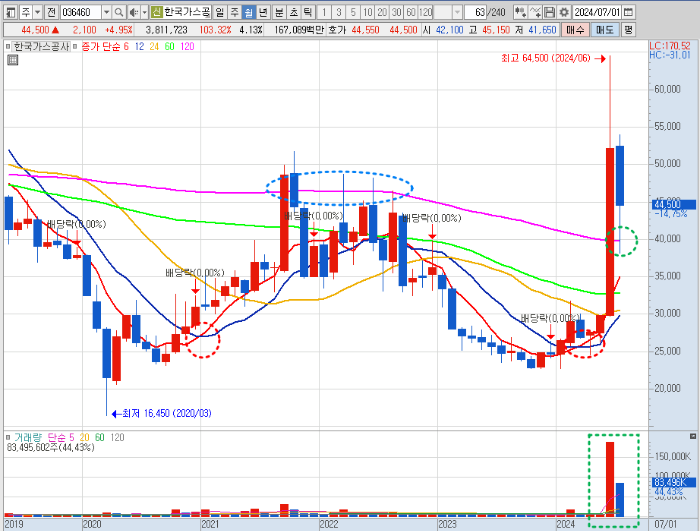
Task: Click the 거래량 volume indicator label
Action: (27, 437)
